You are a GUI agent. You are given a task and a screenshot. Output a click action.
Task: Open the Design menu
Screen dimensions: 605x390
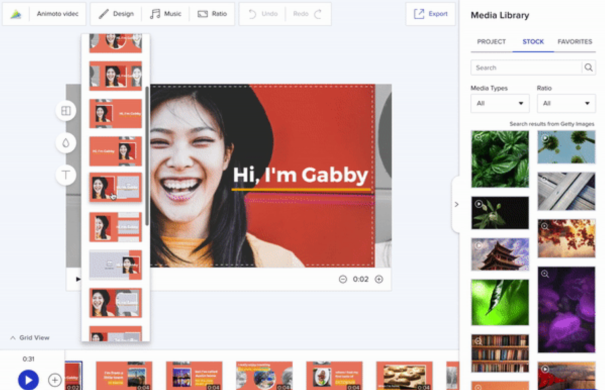click(116, 14)
